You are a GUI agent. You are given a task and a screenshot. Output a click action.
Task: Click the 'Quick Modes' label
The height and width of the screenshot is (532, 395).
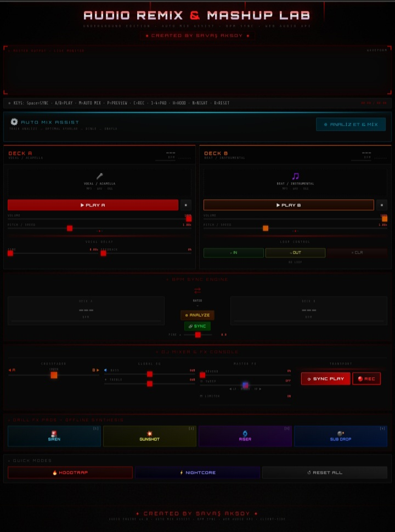click(x=31, y=461)
